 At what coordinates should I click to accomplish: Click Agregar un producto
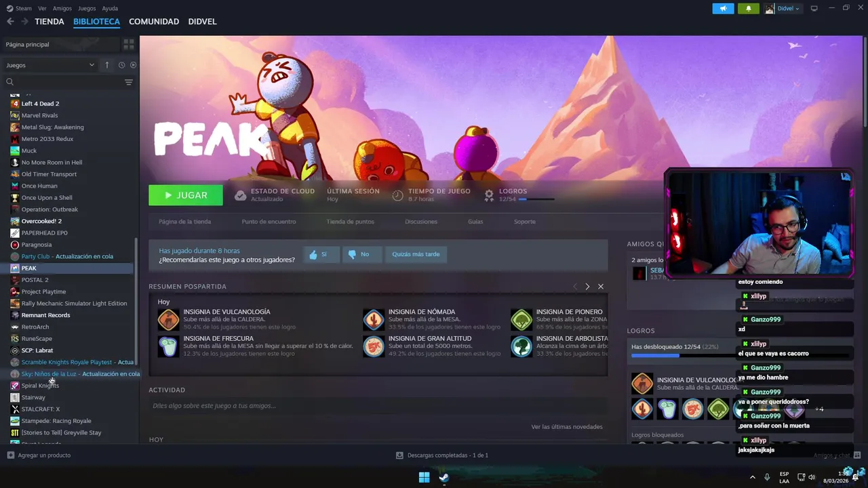tap(39, 455)
